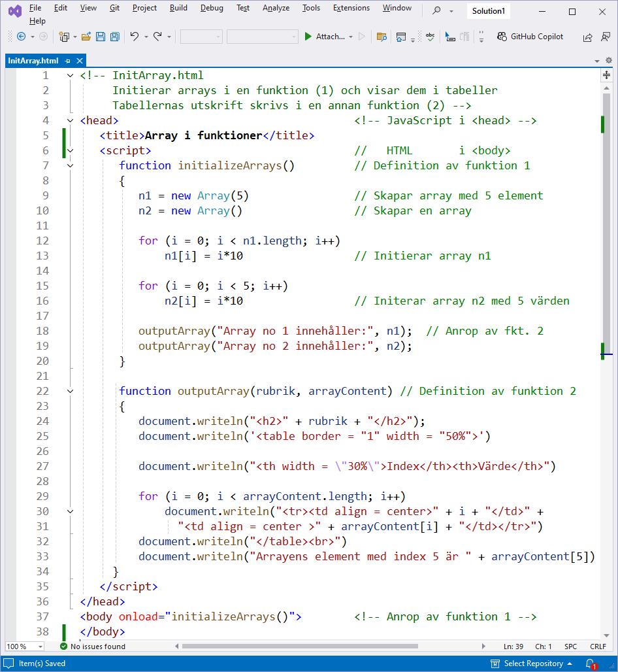Image resolution: width=618 pixels, height=672 pixels.
Task: Click the Visual Studio Search magnifier icon
Action: 437,11
